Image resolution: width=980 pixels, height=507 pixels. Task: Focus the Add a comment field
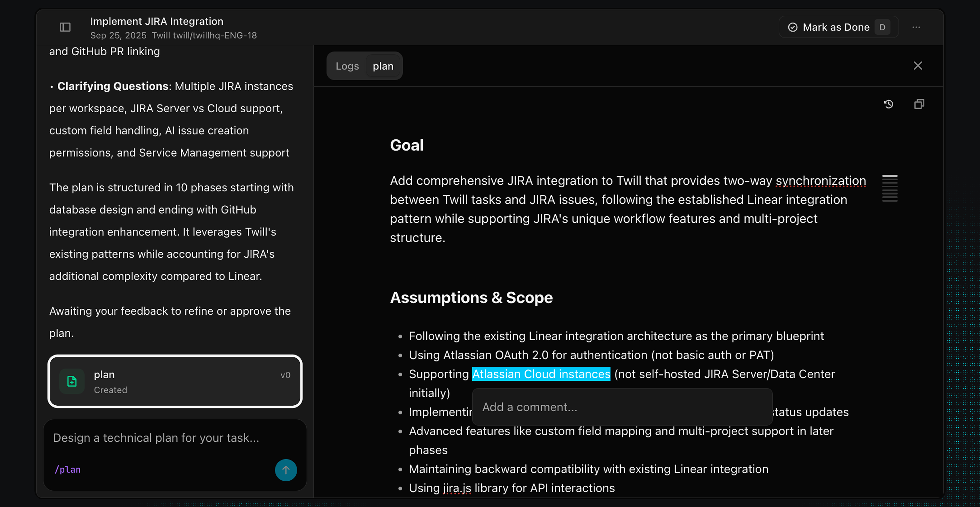tap(622, 407)
